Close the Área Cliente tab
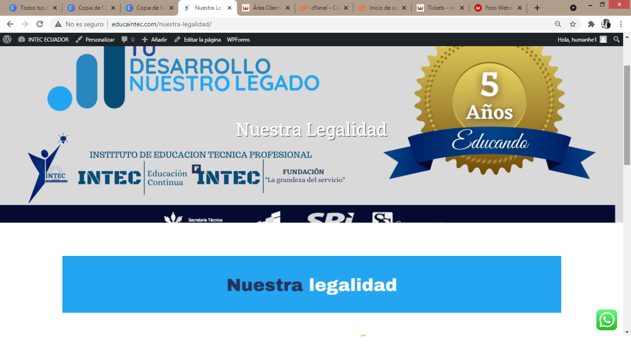Image resolution: width=631 pixels, height=364 pixels. click(x=287, y=8)
